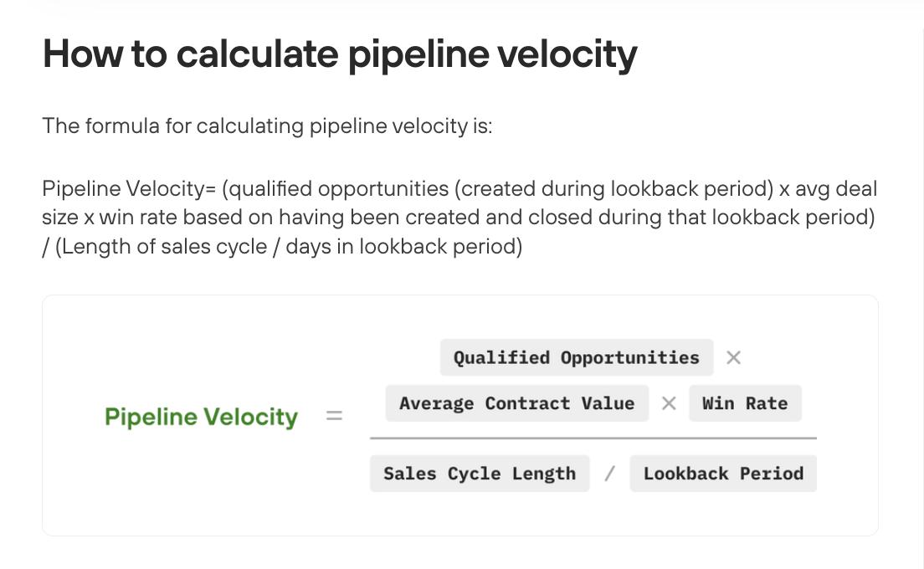The width and height of the screenshot is (924, 569).
Task: Select the Average Contract Value chip
Action: coord(516,403)
